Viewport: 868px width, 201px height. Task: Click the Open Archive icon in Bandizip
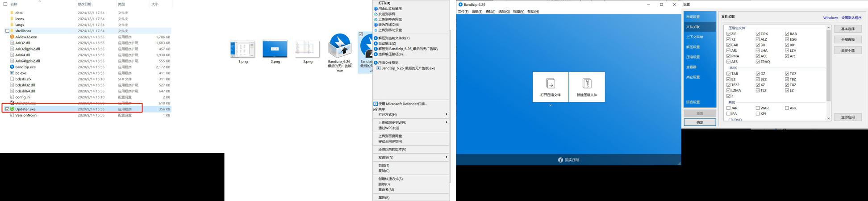click(x=551, y=84)
